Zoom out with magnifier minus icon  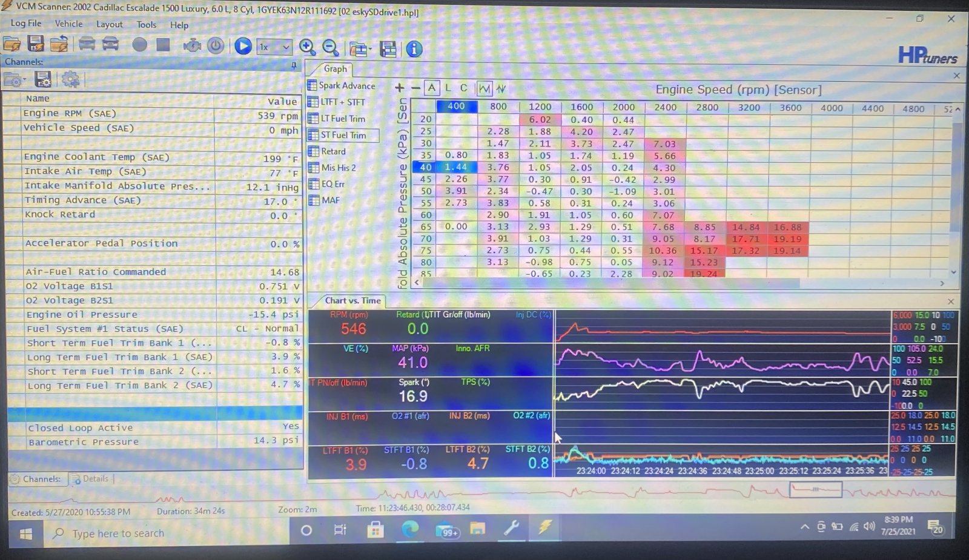pyautogui.click(x=330, y=47)
